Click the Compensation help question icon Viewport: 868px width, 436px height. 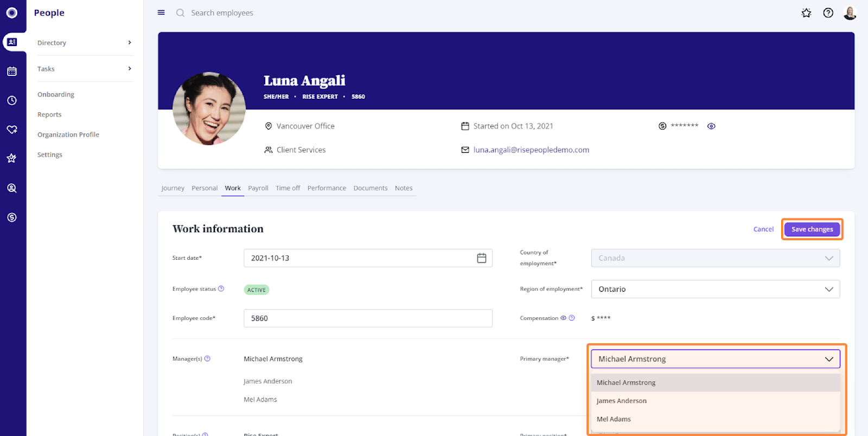(x=571, y=318)
